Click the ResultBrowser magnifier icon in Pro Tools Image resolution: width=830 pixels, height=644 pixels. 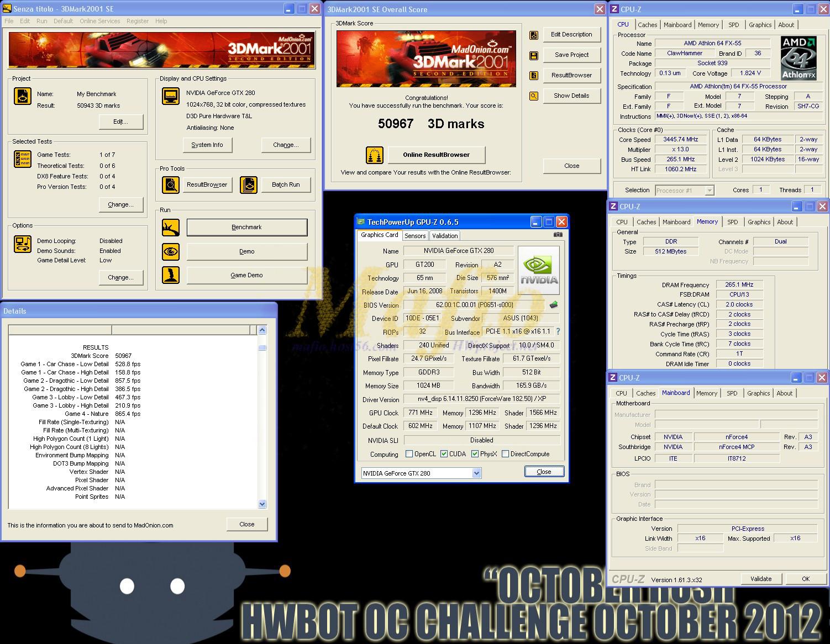click(x=171, y=185)
